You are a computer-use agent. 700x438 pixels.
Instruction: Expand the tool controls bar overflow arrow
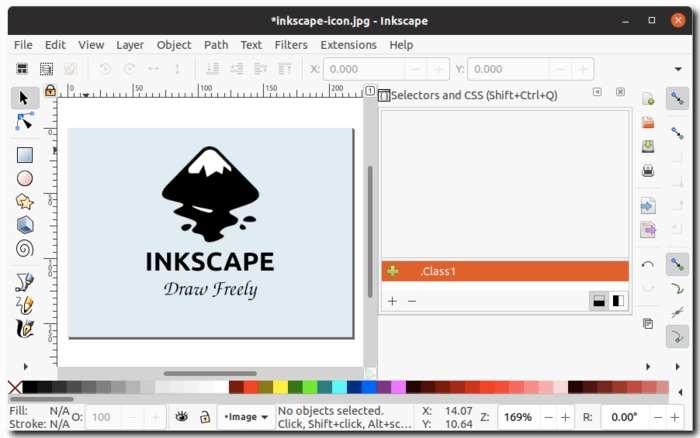[678, 69]
